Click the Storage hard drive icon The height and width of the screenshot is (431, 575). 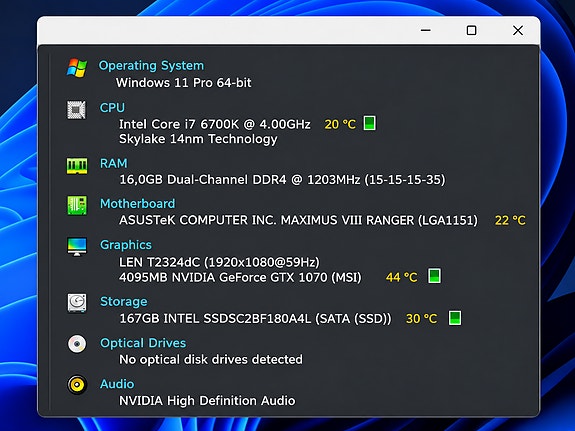77,303
